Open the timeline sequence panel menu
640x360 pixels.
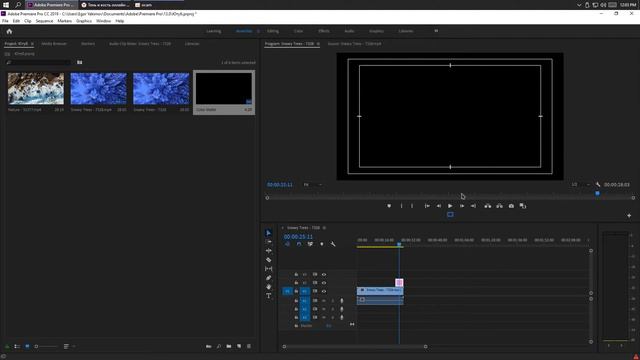click(324, 228)
